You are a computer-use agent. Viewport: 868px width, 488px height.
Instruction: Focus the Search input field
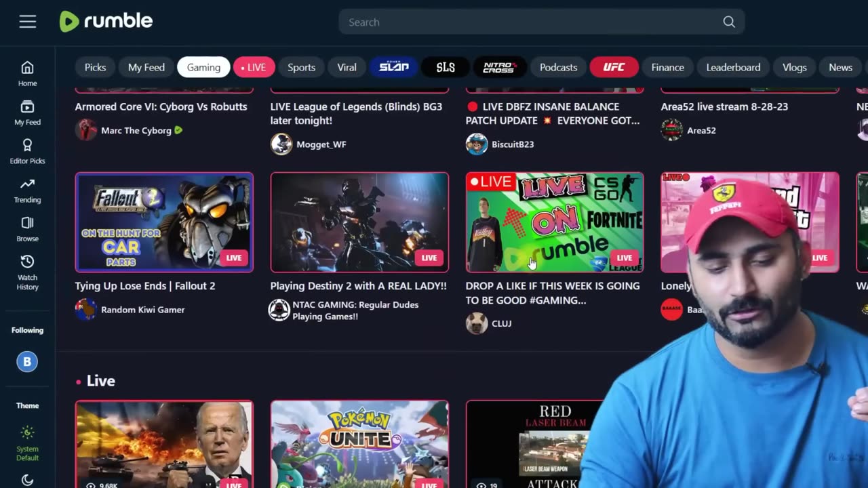click(x=542, y=22)
